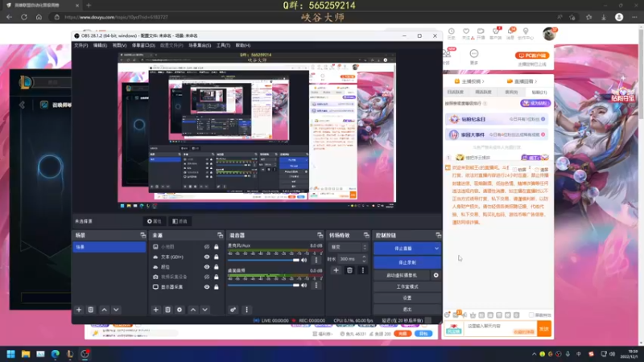The height and width of the screenshot is (362, 644).
Task: Open the Scene Collection (S) menu
Action: [200, 45]
